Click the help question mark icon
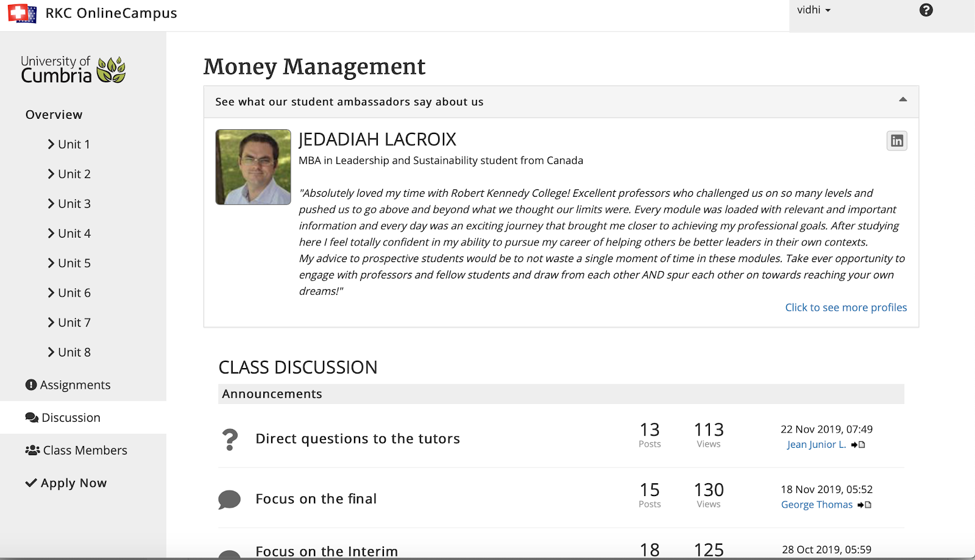 tap(926, 10)
